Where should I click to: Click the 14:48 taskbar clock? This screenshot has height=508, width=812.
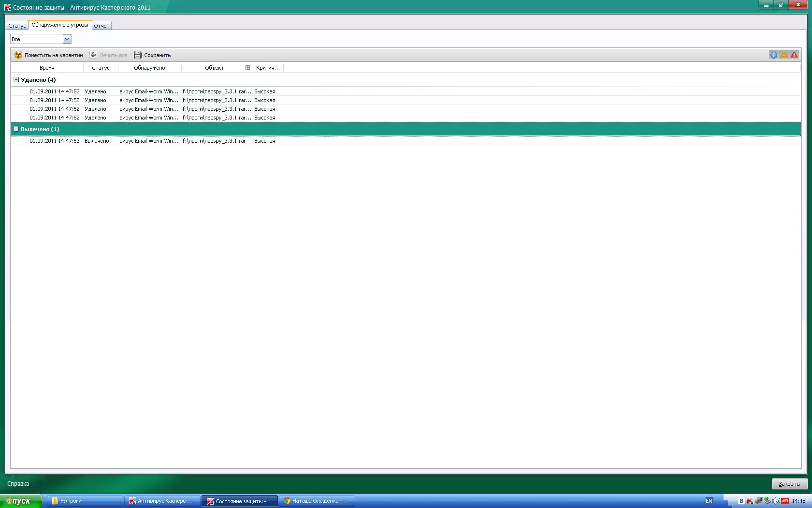[x=799, y=501]
